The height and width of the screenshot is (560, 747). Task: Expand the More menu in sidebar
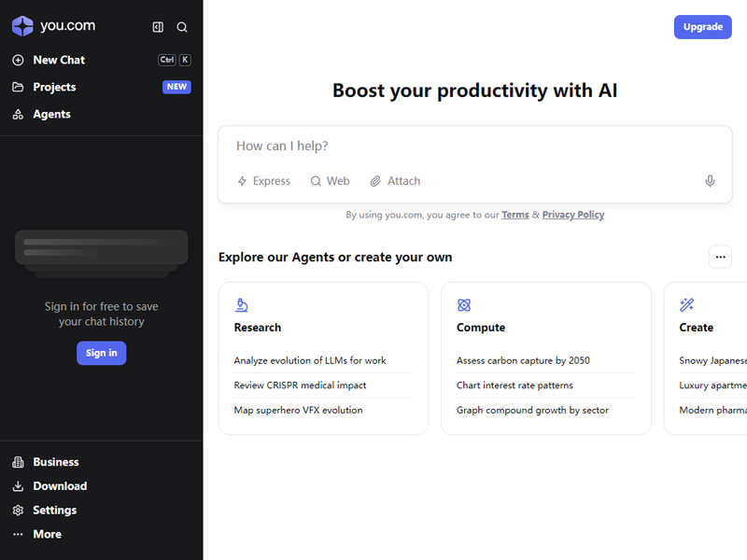(x=47, y=535)
